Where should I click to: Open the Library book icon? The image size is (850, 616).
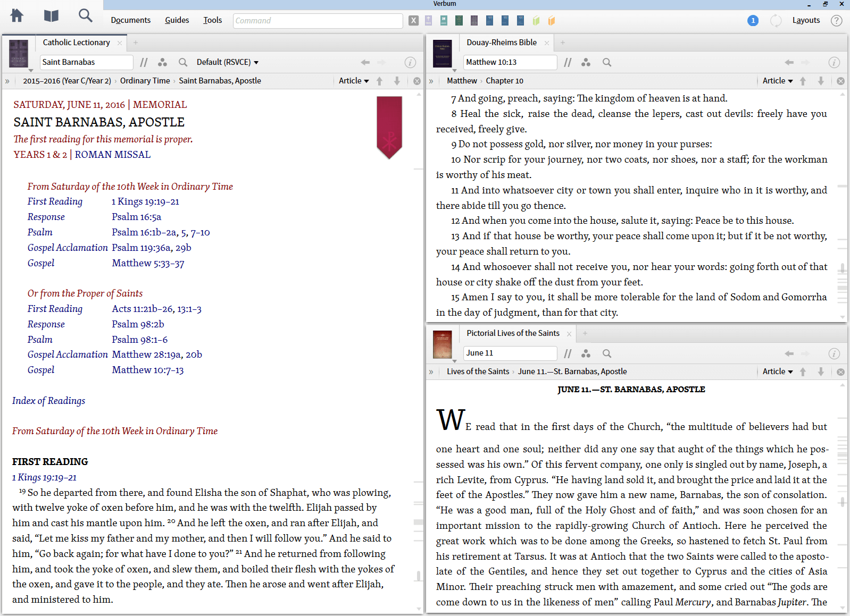51,16
